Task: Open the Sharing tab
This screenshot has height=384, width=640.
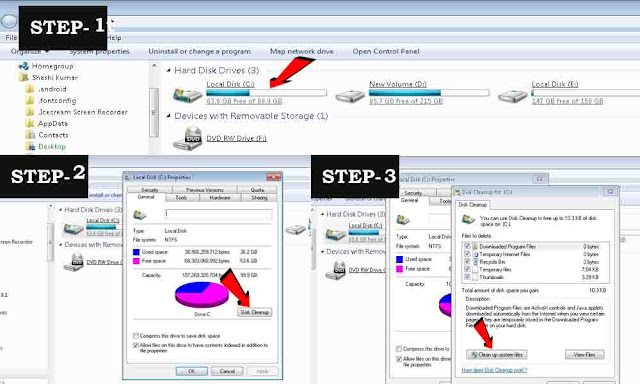Action: 259,198
